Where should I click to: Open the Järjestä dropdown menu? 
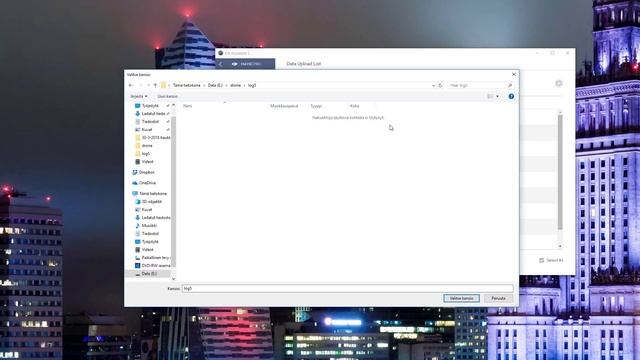point(139,96)
